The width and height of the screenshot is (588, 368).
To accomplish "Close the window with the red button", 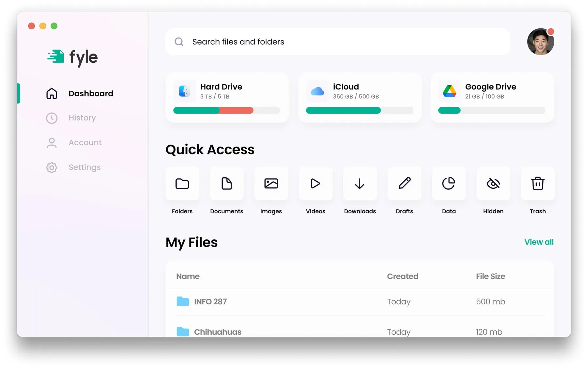I will [31, 26].
